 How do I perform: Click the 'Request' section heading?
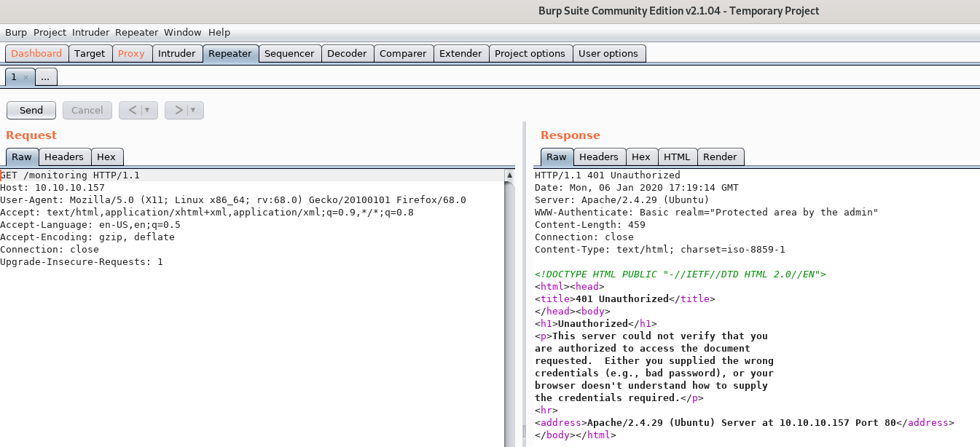pos(31,135)
